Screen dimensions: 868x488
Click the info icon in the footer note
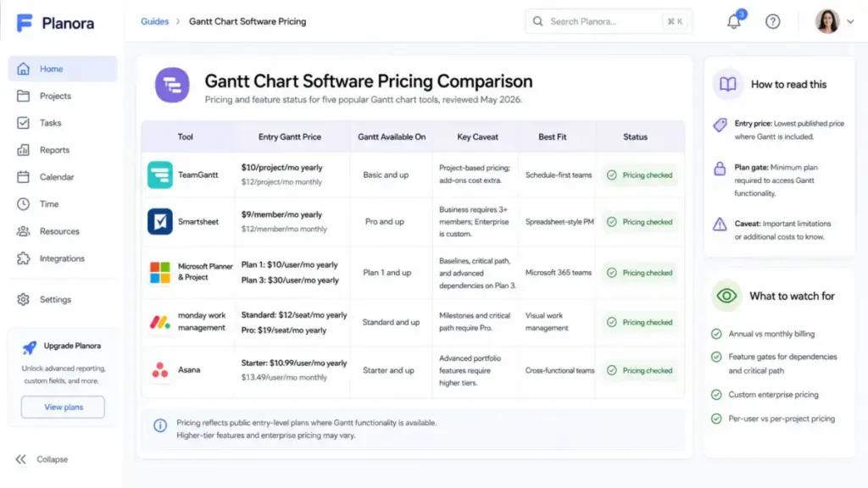160,425
